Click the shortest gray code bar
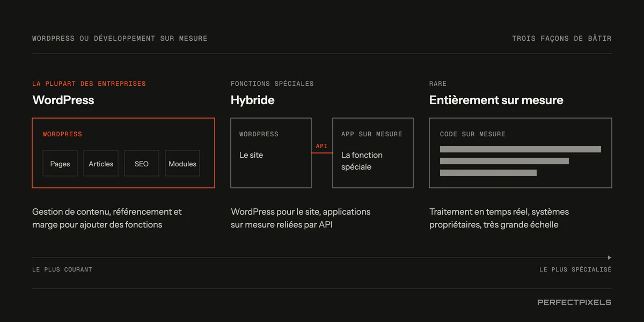 [x=488, y=173]
